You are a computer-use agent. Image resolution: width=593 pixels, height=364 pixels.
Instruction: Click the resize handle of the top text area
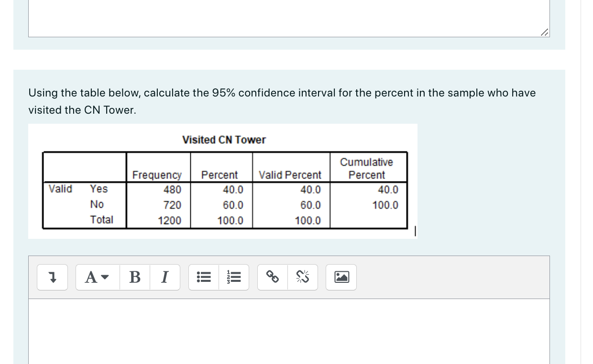coord(544,33)
